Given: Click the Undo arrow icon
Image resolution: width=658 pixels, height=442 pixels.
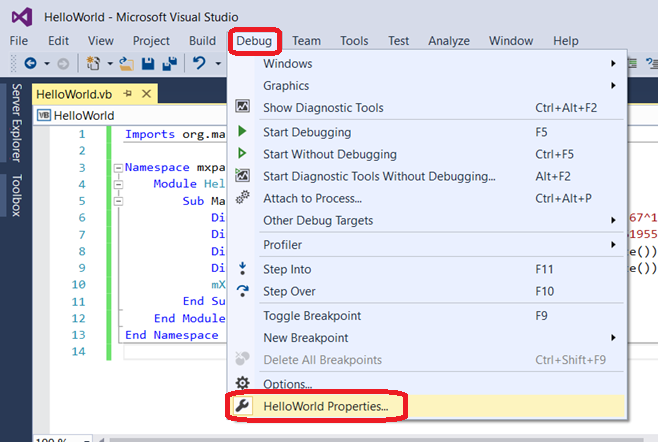Looking at the screenshot, I should pyautogui.click(x=199, y=63).
